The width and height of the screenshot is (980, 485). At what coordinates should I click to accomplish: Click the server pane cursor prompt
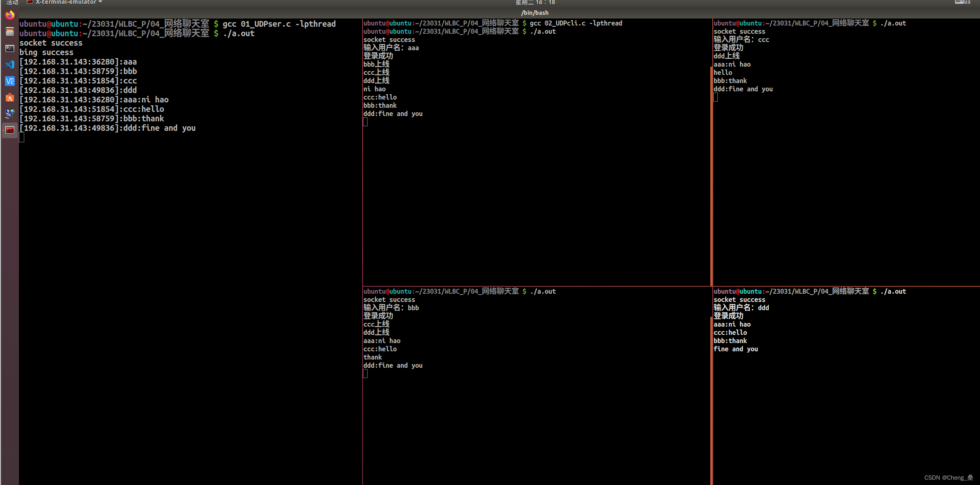coord(22,137)
